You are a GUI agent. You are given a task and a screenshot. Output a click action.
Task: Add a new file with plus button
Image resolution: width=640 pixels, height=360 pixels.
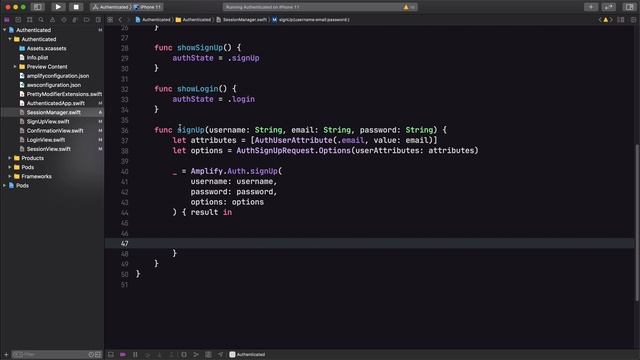point(6,354)
